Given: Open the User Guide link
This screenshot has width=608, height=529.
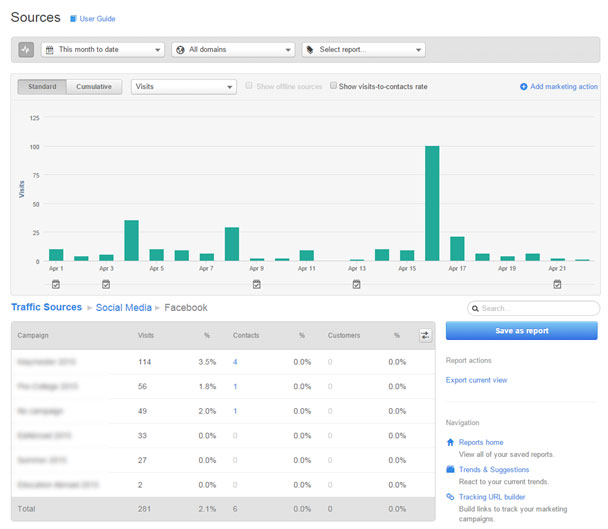Looking at the screenshot, I should (x=97, y=19).
